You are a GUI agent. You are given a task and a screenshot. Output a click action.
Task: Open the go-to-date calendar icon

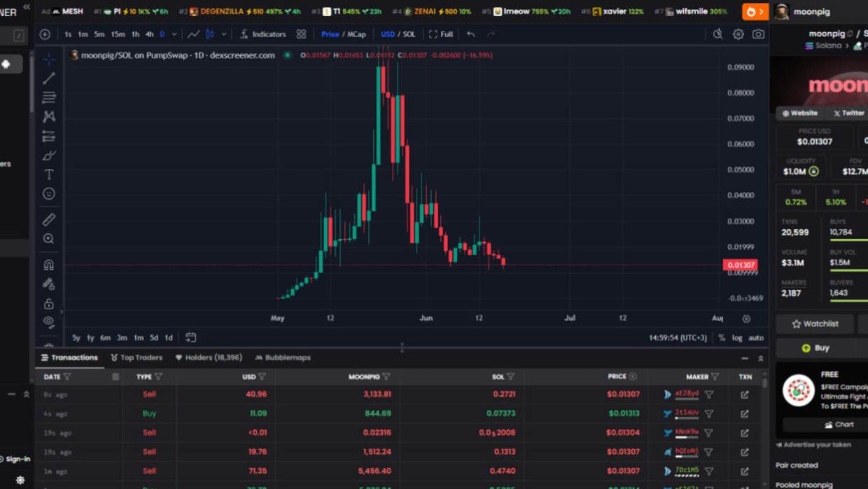click(x=190, y=338)
